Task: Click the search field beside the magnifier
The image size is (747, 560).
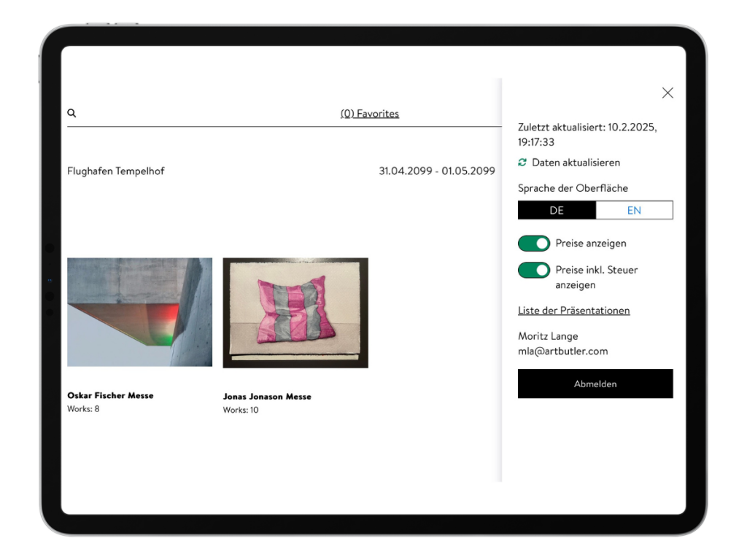Action: coord(205,114)
